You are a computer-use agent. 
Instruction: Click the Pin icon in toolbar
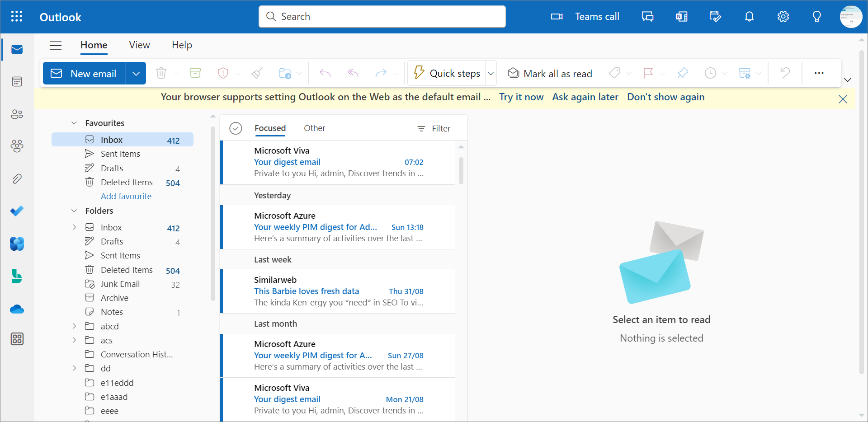coord(683,73)
